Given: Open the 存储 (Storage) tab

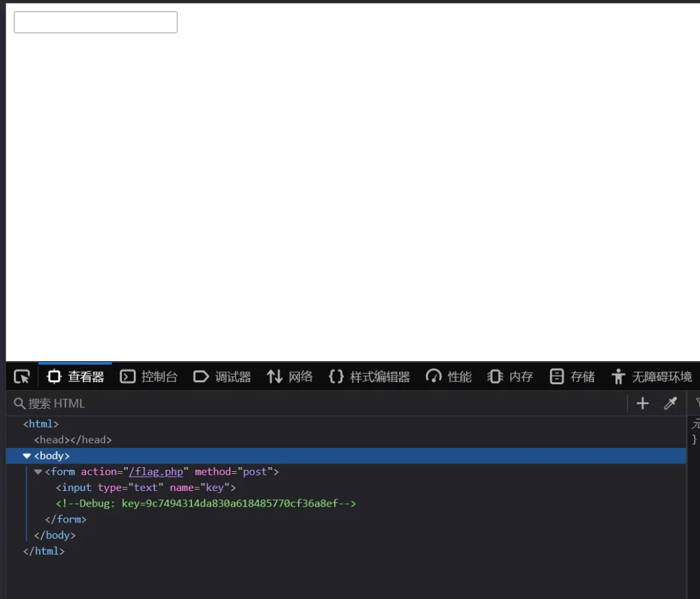Looking at the screenshot, I should [x=572, y=377].
